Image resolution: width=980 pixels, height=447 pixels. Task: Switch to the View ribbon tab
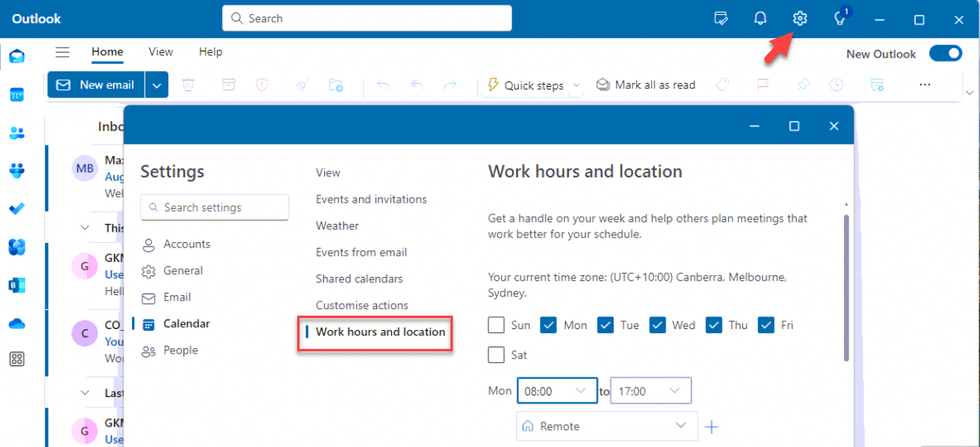click(x=160, y=51)
